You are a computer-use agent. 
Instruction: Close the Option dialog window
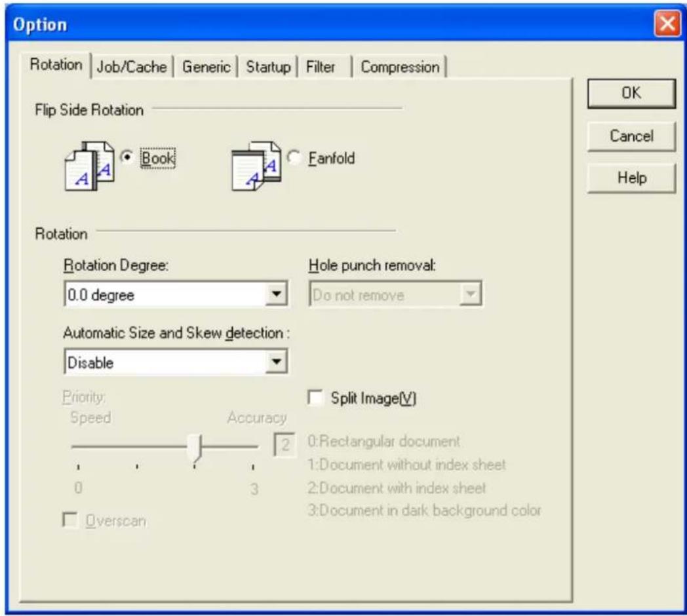[x=667, y=24]
